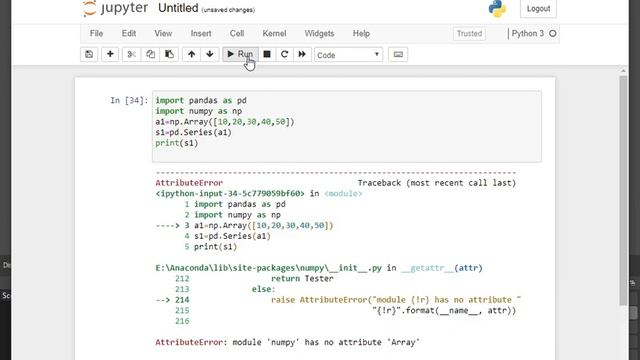Insert a cell below with plus icon
Screen dimensions: 640x360
110,54
